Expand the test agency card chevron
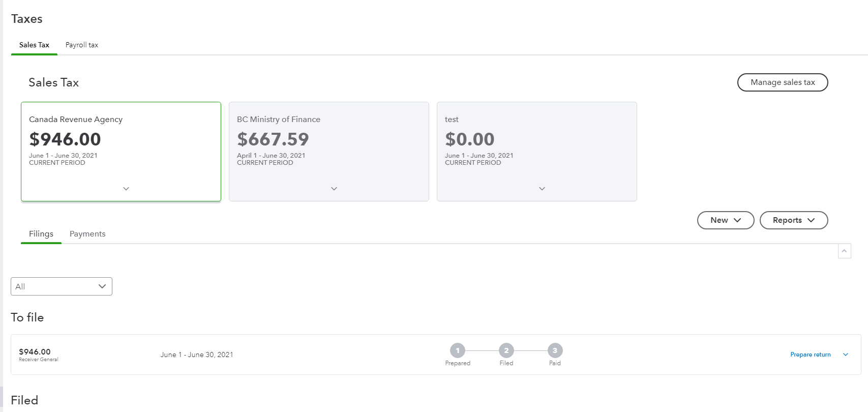The height and width of the screenshot is (412, 868). click(542, 189)
